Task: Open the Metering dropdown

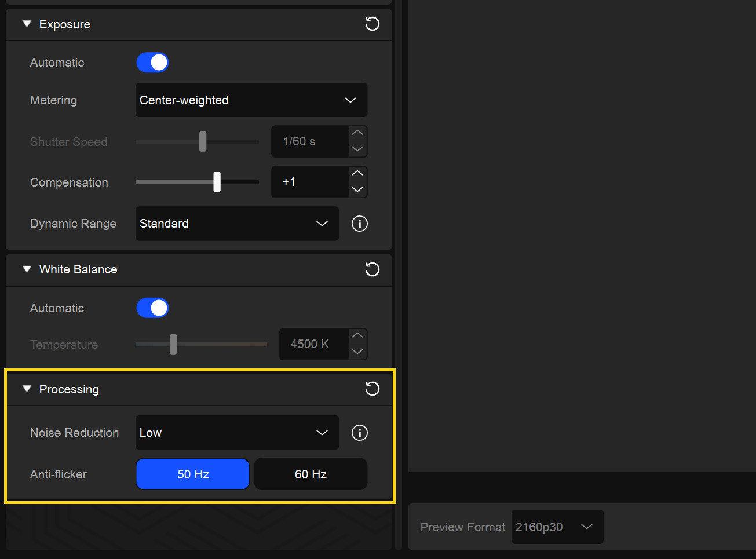Action: [x=251, y=100]
